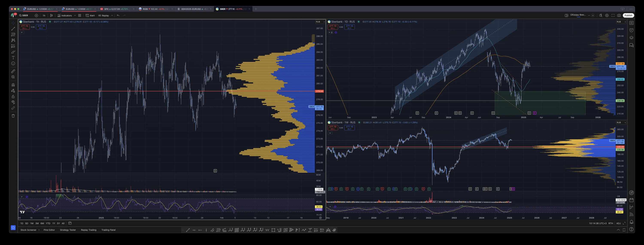Open the Fibonacci tools group in left sidebar
Viewport: 644px width, 245px height.
tap(13, 35)
